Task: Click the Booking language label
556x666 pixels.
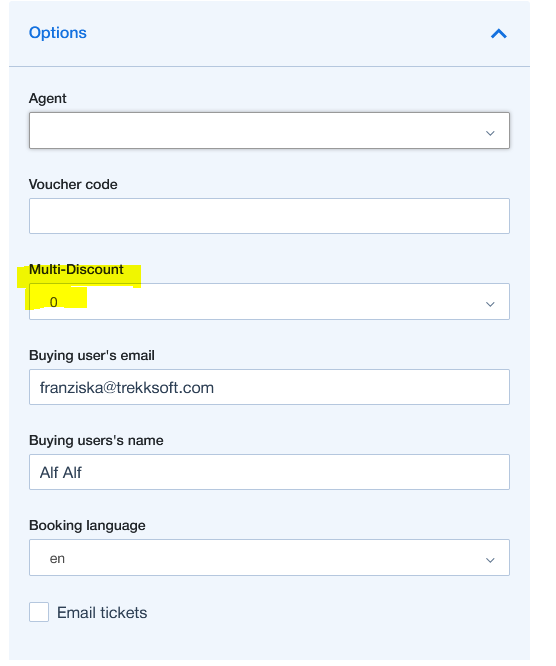Action: [87, 525]
